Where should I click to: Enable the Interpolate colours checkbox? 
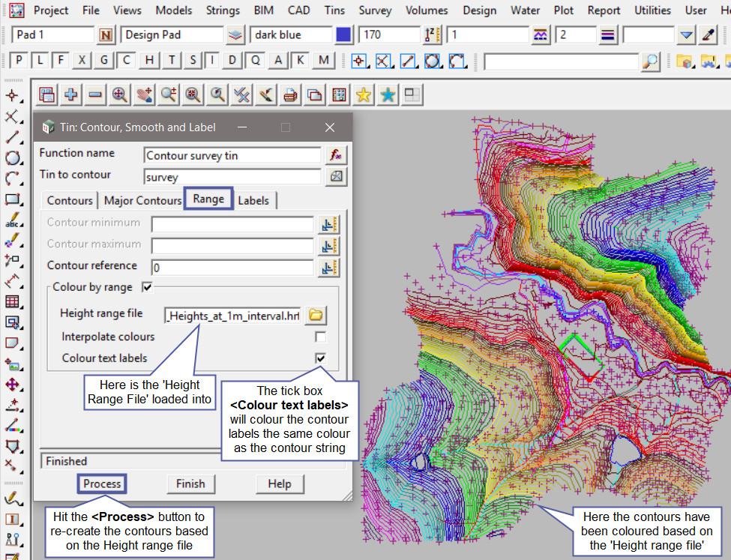[x=320, y=337]
